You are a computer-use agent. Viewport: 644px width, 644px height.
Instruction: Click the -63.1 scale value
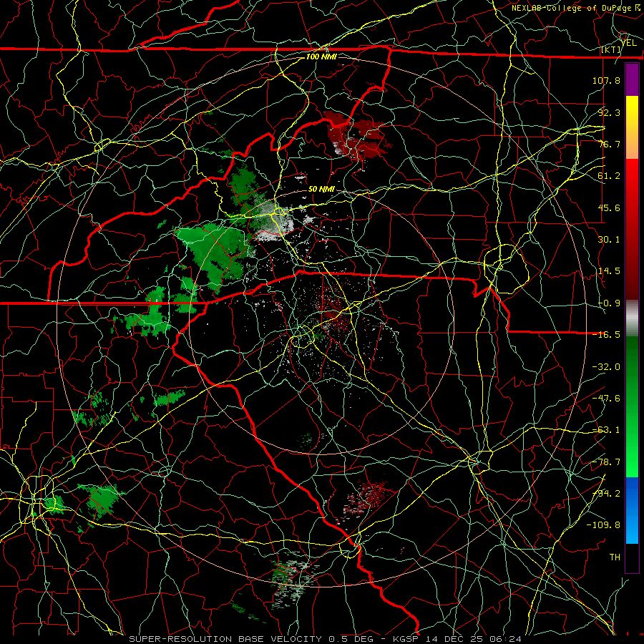tap(606, 430)
